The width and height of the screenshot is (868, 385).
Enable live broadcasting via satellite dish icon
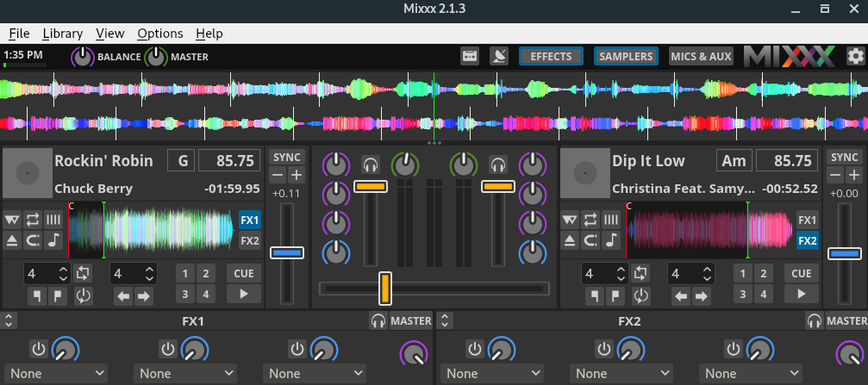point(499,57)
